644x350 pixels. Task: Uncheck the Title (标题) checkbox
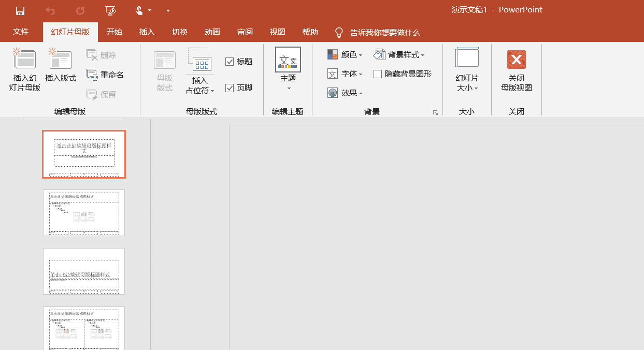230,62
